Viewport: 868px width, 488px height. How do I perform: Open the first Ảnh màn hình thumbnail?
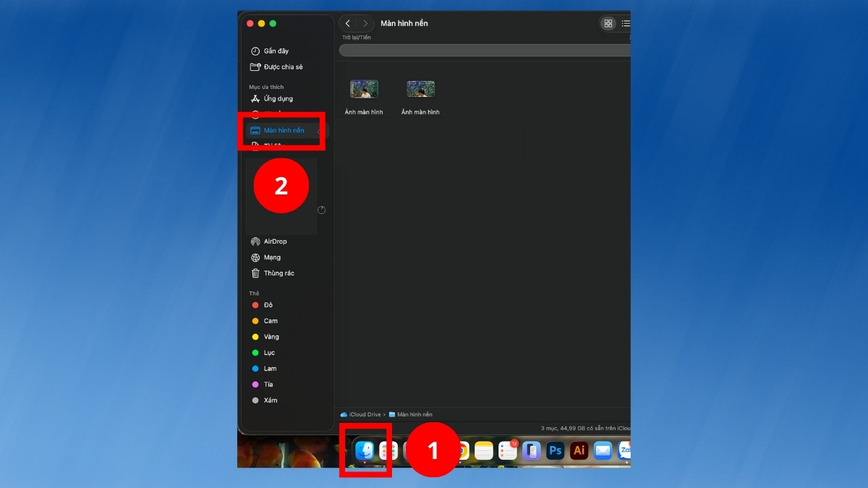[x=364, y=88]
